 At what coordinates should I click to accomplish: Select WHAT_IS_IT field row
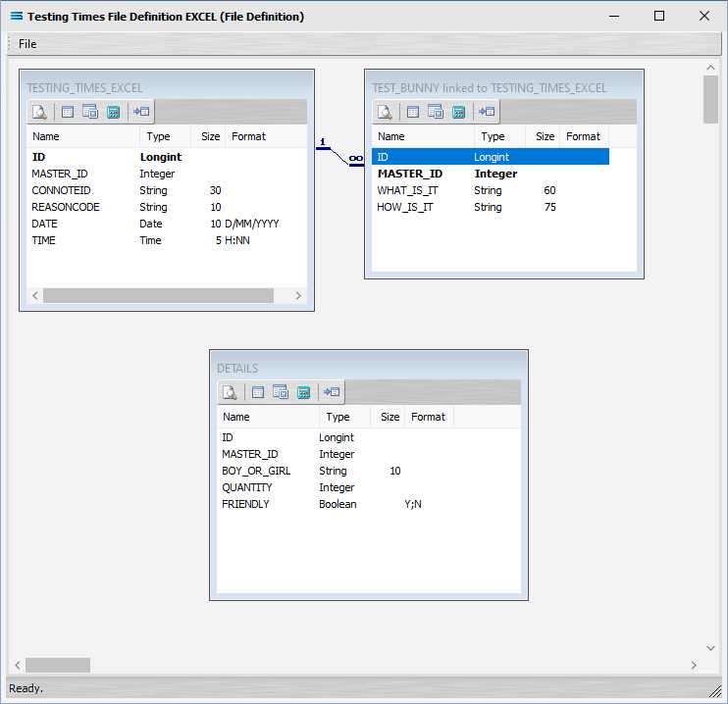pyautogui.click(x=491, y=190)
